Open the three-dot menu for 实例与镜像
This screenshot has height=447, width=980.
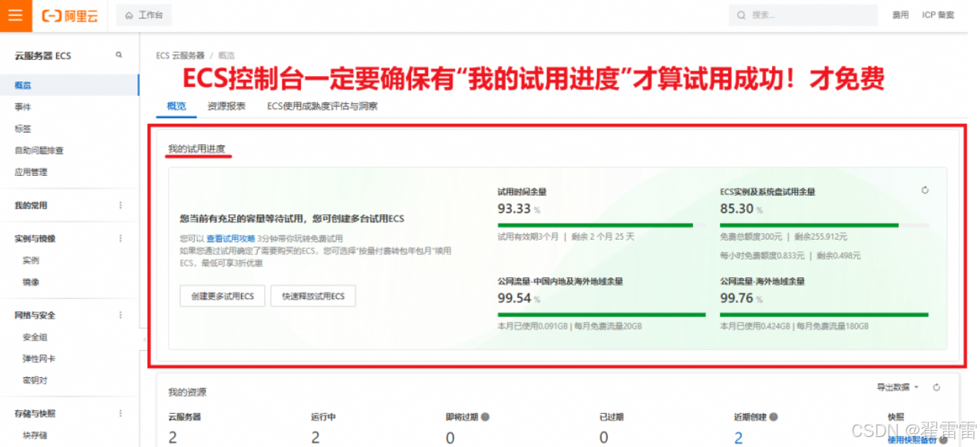coord(120,239)
